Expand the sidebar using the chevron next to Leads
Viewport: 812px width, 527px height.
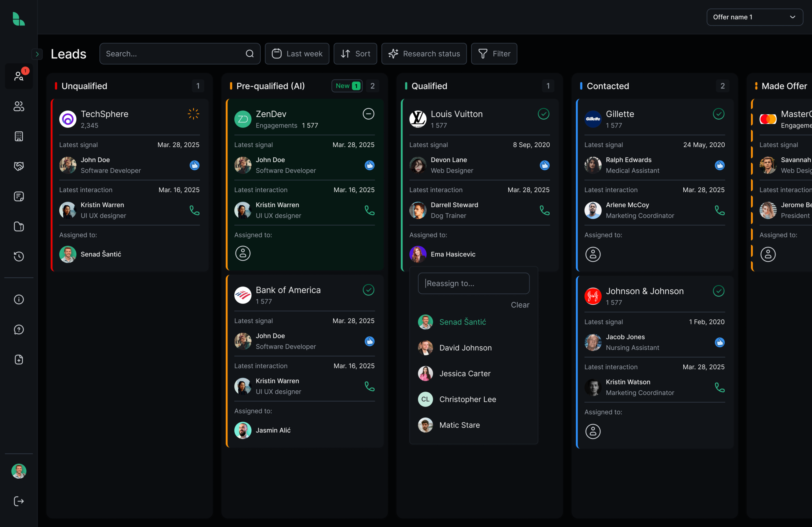pos(37,54)
